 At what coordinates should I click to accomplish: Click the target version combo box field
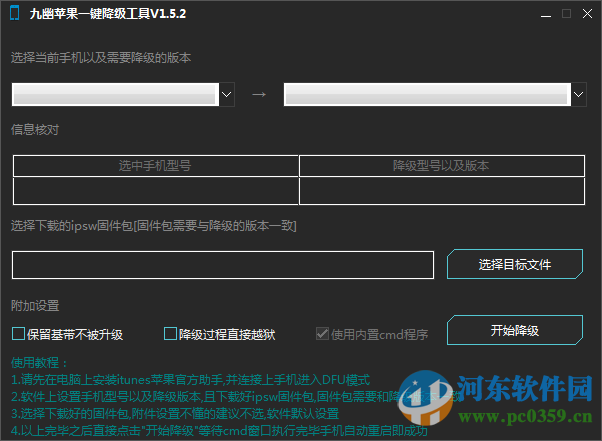[x=427, y=94]
